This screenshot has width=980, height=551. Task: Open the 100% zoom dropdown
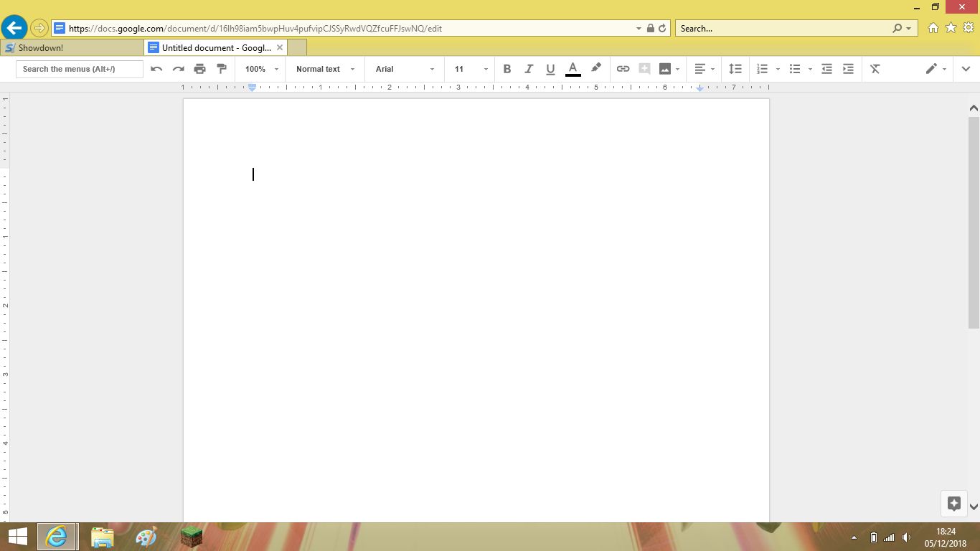(x=261, y=69)
